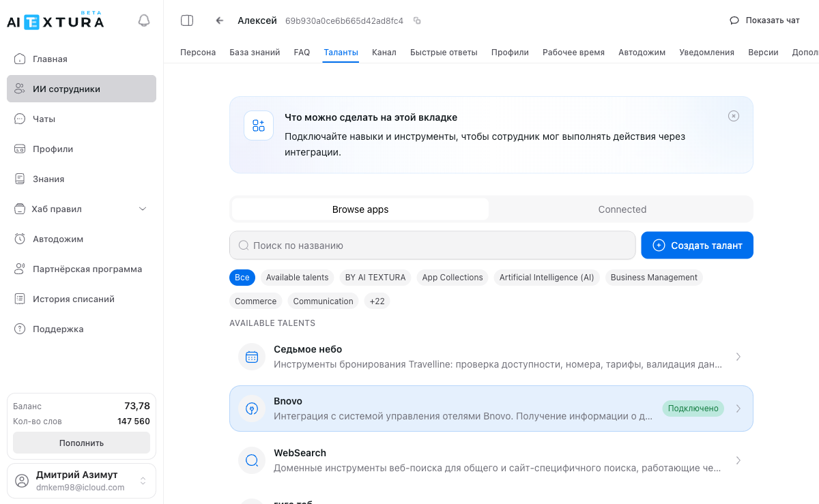819x504 pixels.
Task: Open the Канал tab
Action: [384, 52]
